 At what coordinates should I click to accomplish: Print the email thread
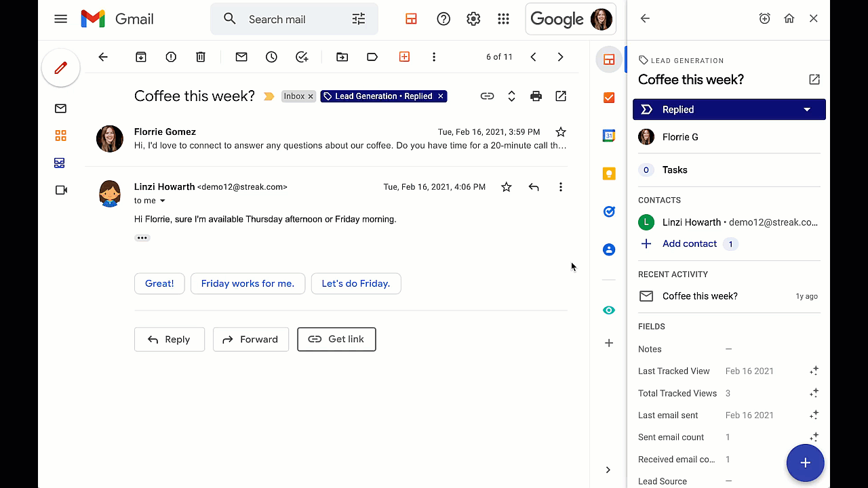click(x=536, y=96)
